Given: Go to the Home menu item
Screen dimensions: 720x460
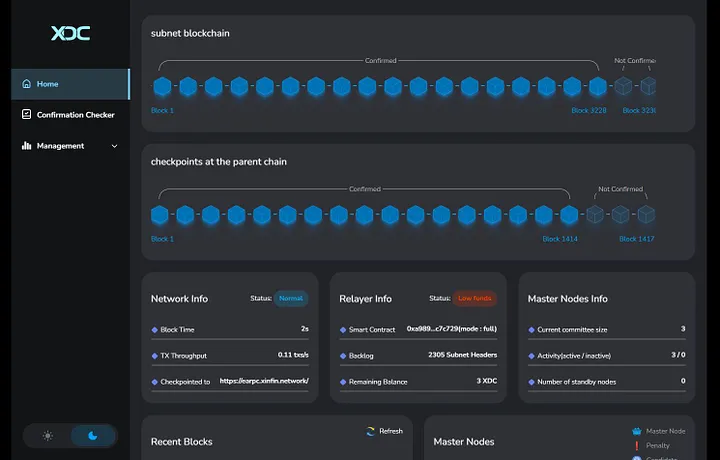Looking at the screenshot, I should 47,84.
